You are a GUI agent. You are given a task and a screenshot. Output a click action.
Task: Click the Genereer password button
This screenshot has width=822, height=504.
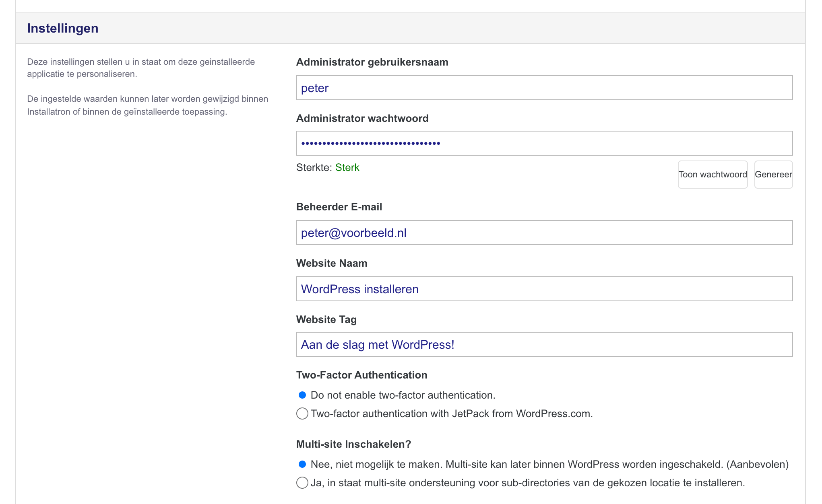point(773,175)
